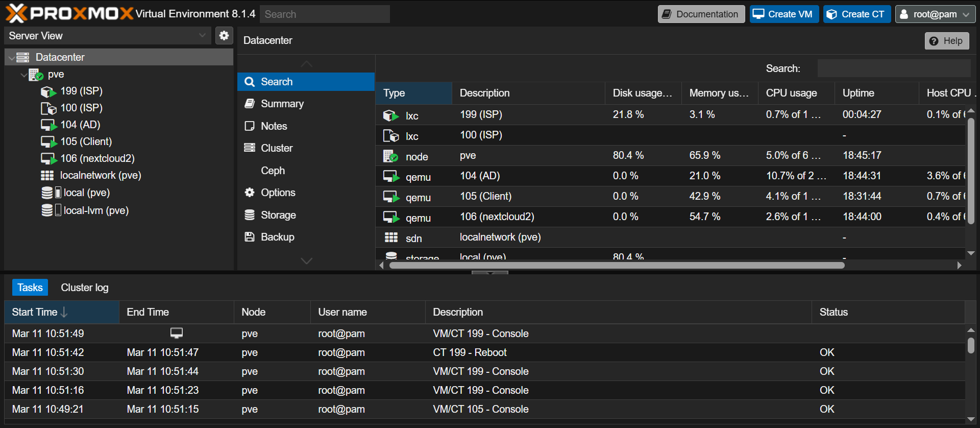Click the Cluster server icon in menu

[250, 148]
